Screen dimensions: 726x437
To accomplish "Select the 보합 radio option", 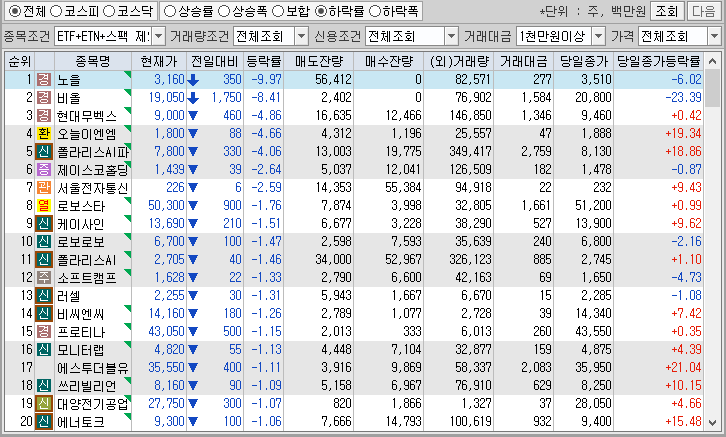I will (x=278, y=11).
